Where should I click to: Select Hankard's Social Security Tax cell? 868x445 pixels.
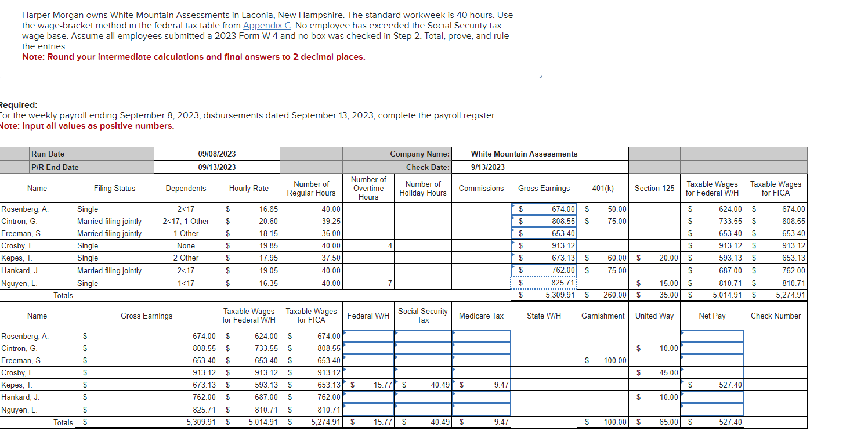(x=424, y=397)
